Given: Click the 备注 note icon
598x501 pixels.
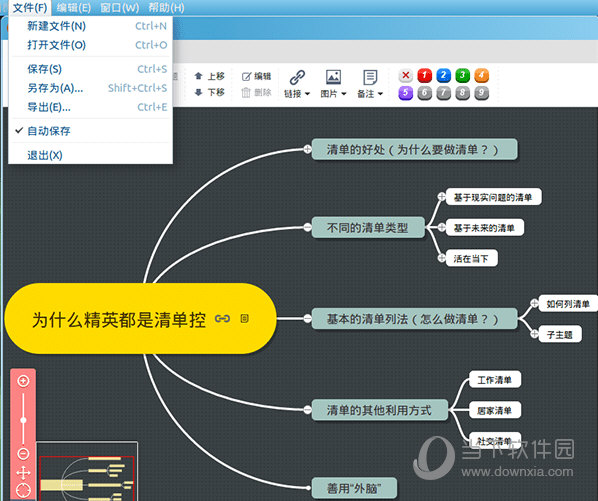Looking at the screenshot, I should [370, 77].
